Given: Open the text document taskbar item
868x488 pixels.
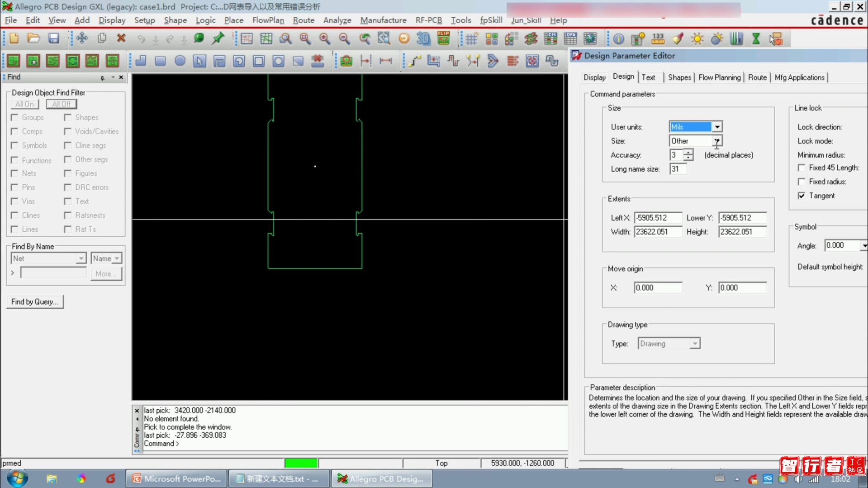Looking at the screenshot, I should click(x=278, y=478).
